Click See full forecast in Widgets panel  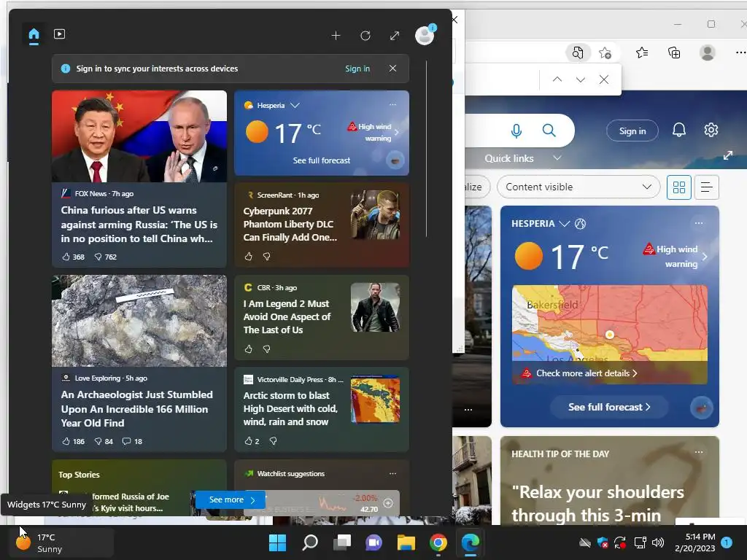pyautogui.click(x=322, y=160)
